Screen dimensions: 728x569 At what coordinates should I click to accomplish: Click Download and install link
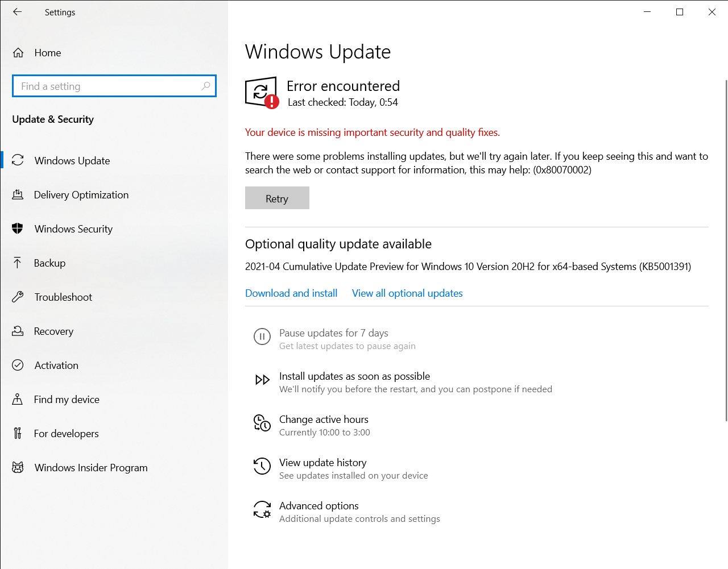coord(291,293)
